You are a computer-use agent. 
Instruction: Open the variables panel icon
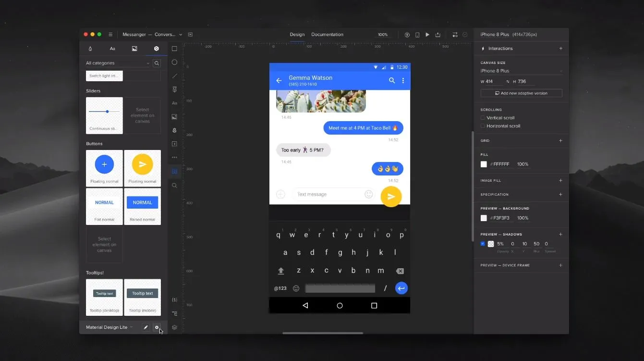(x=174, y=299)
